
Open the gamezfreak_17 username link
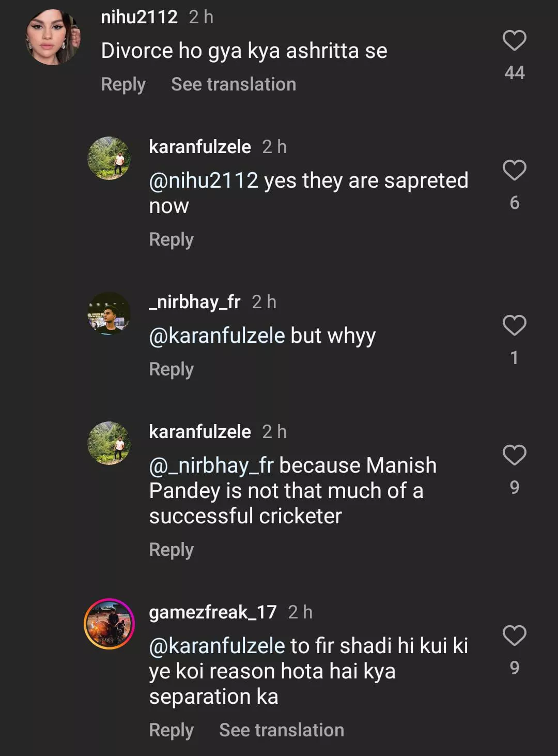pos(213,612)
